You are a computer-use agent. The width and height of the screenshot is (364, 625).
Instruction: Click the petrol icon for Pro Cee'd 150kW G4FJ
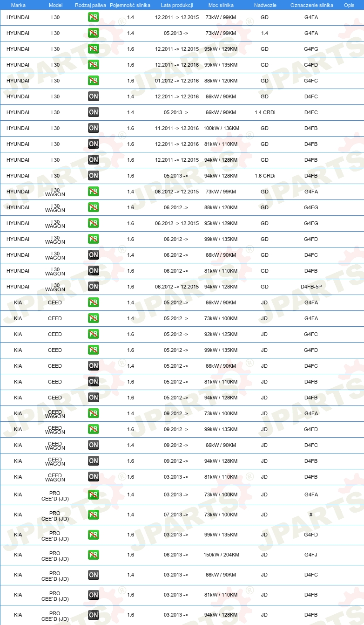(x=94, y=555)
